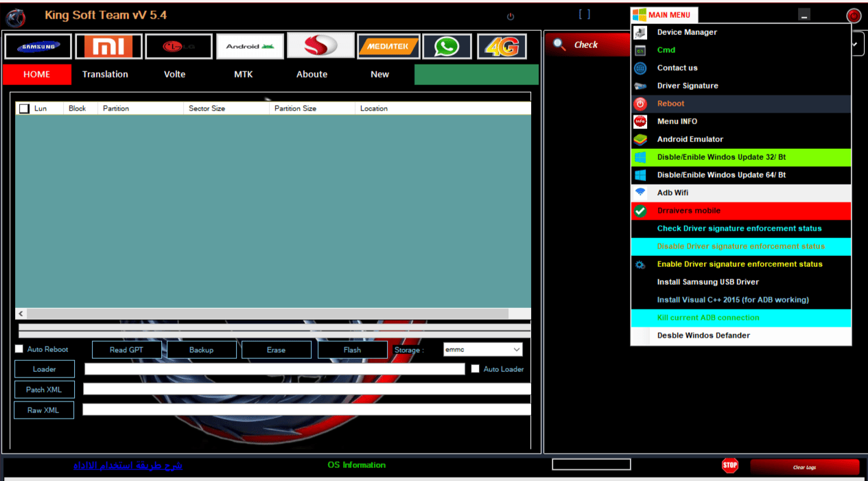
Task: Open the Android tools section
Action: click(250, 47)
